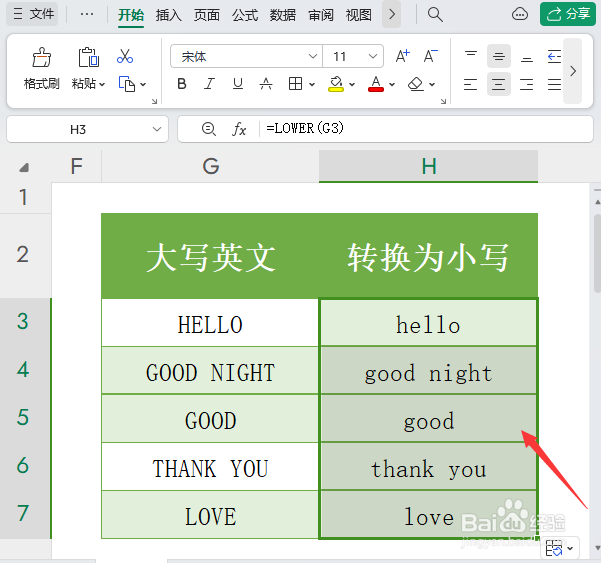Click the Paste (粘贴) clipboard icon
The width and height of the screenshot is (601, 563).
pos(89,57)
